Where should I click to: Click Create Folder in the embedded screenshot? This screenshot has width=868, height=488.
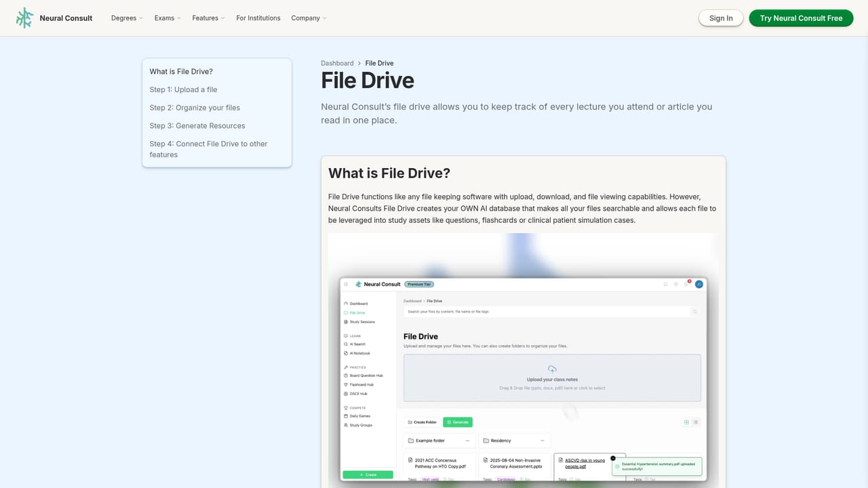(422, 422)
